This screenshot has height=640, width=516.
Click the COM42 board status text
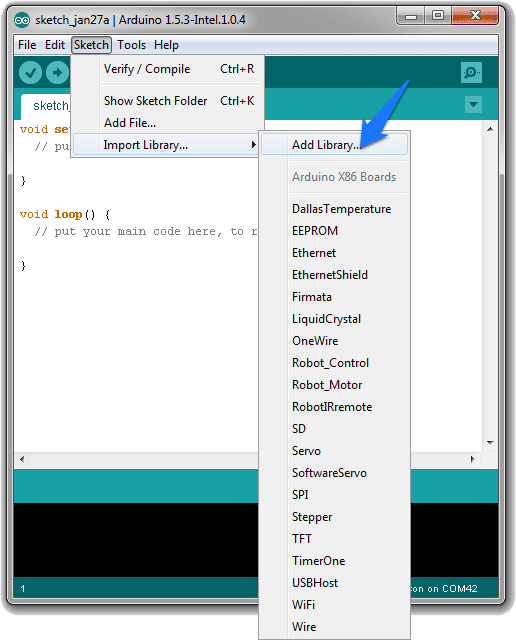tap(444, 589)
